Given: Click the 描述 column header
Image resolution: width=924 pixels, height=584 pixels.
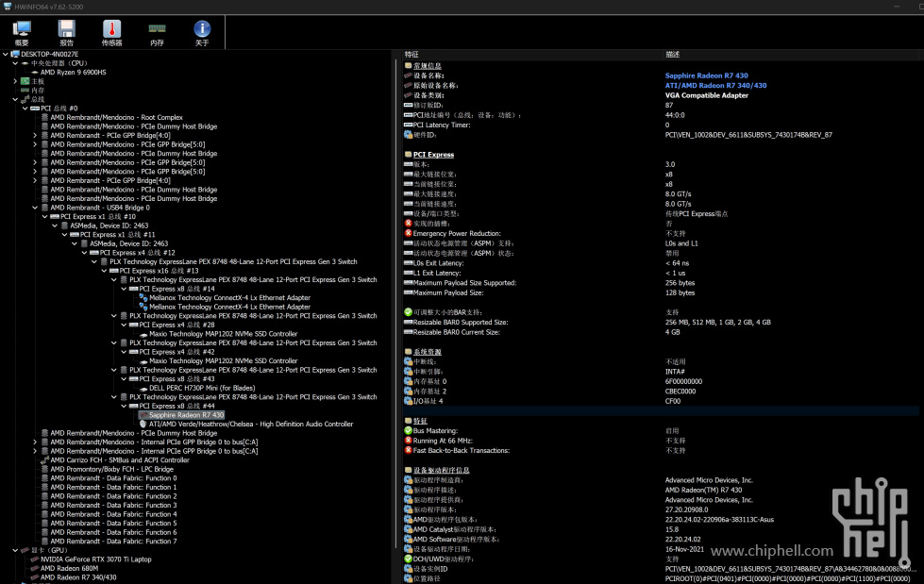Looking at the screenshot, I should click(x=672, y=54).
